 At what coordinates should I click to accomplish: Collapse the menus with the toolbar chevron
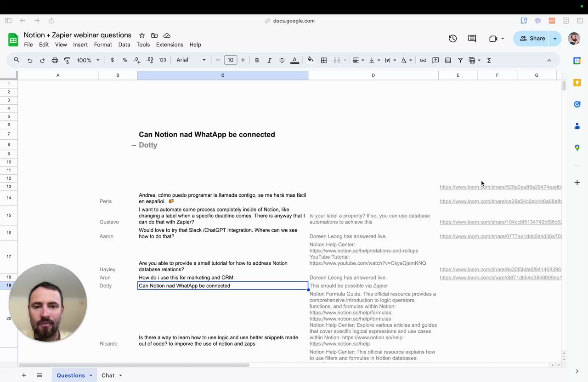(549, 60)
